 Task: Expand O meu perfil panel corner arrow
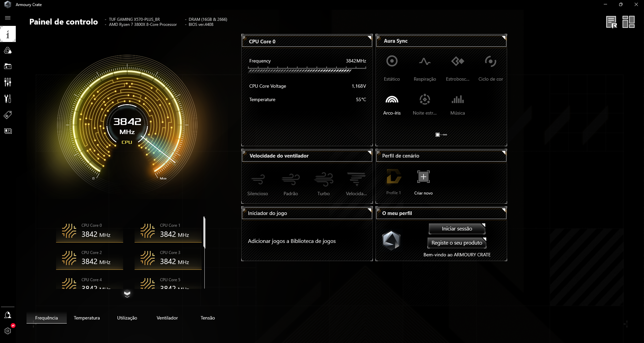pyautogui.click(x=504, y=210)
